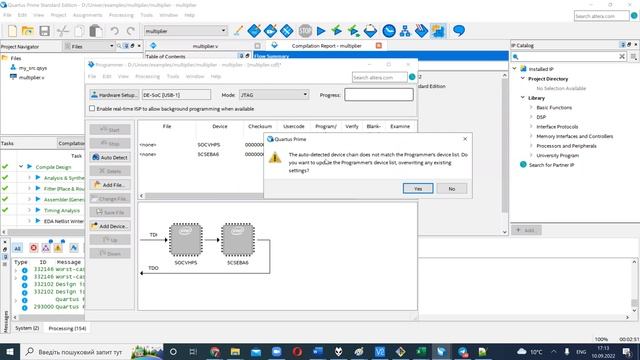Open File Explorer from taskbar
The width and height of the screenshot is (640, 360).
pyautogui.click(x=235, y=351)
